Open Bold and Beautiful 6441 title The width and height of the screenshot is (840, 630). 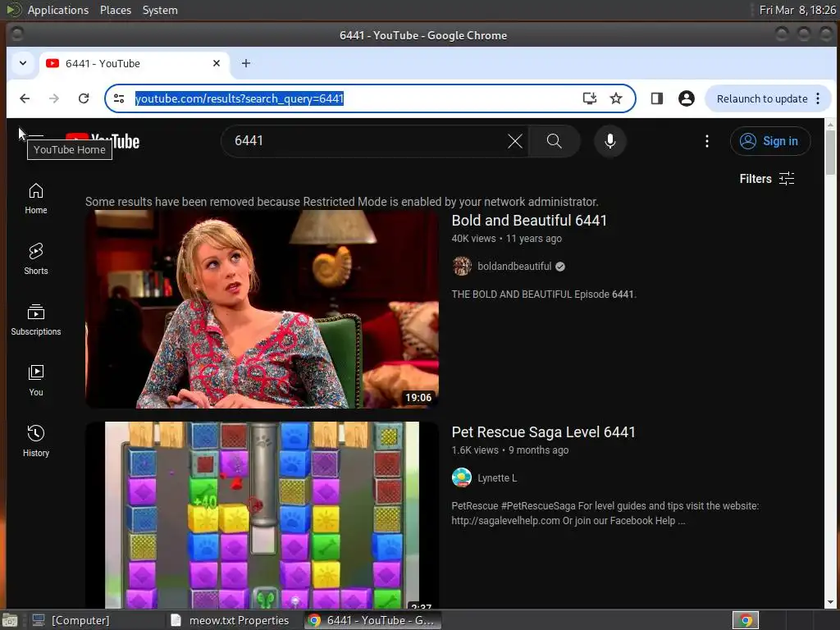pos(529,221)
